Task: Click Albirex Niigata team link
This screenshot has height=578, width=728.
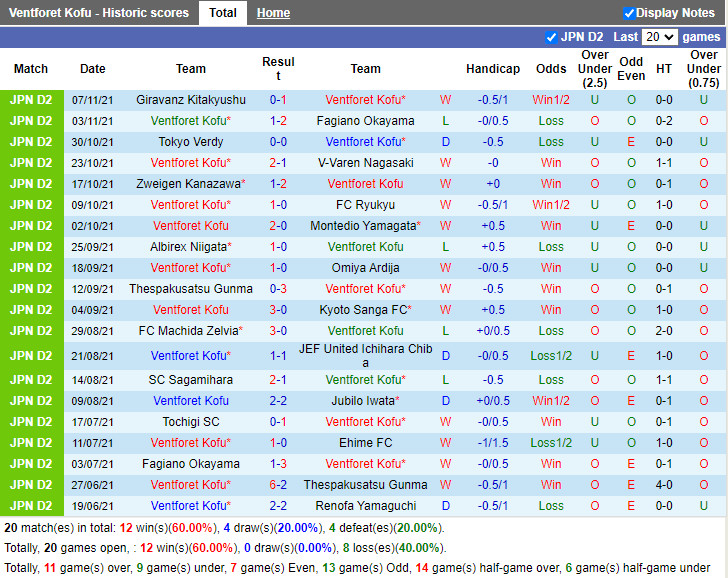Action: (187, 247)
